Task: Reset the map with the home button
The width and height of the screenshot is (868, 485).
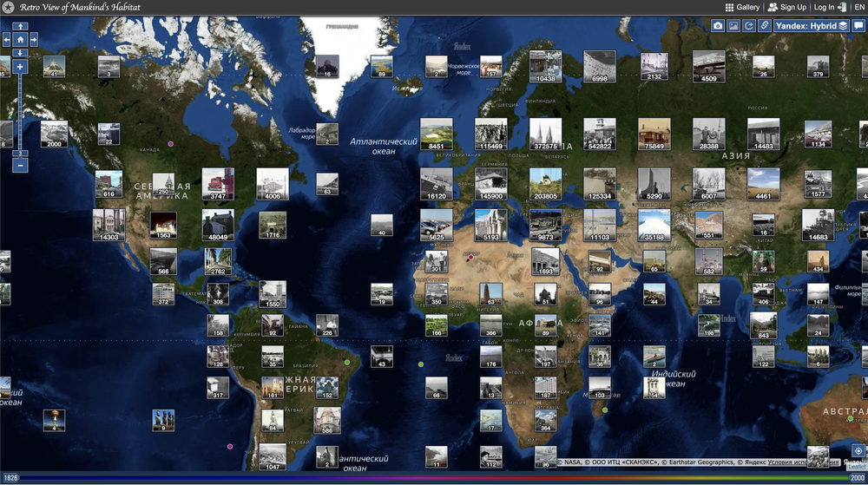Action: 20,40
